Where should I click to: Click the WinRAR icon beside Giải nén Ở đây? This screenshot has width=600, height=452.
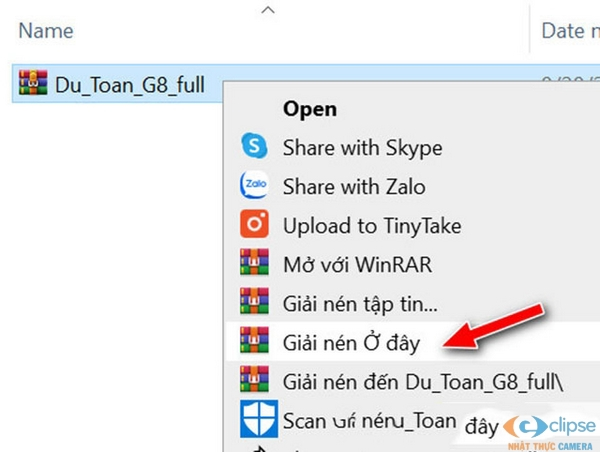[x=255, y=341]
